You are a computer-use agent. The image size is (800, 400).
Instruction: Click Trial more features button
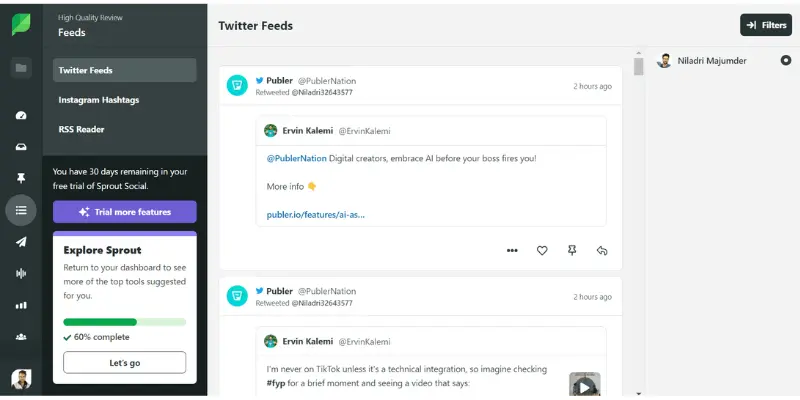click(124, 212)
